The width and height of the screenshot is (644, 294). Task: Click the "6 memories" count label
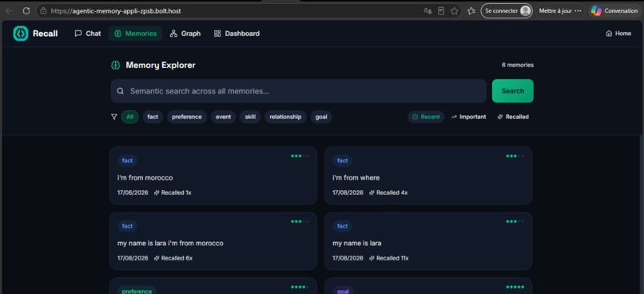point(518,65)
